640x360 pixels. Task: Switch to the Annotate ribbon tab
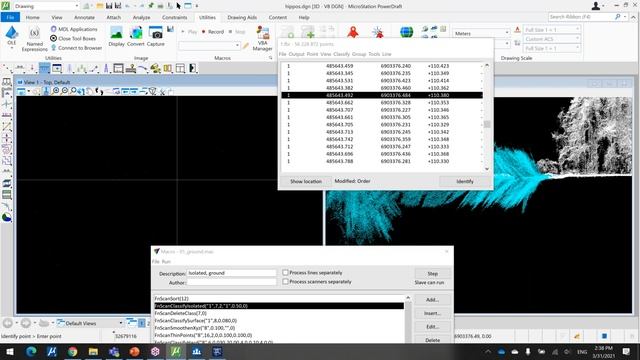click(84, 18)
